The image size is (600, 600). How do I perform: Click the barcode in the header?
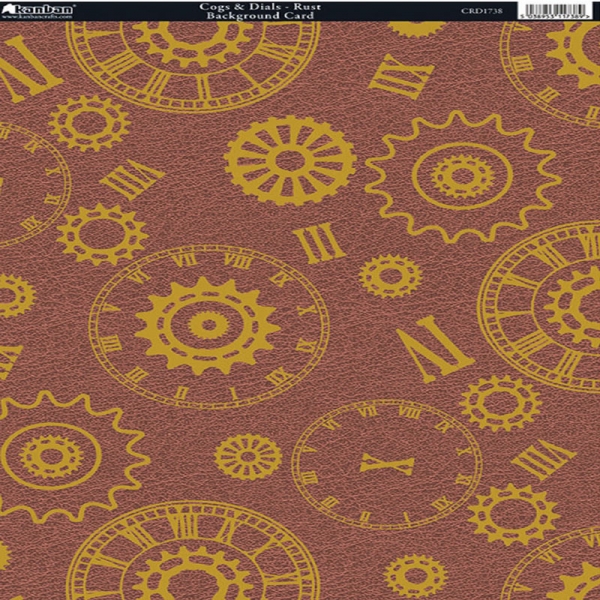click(555, 11)
